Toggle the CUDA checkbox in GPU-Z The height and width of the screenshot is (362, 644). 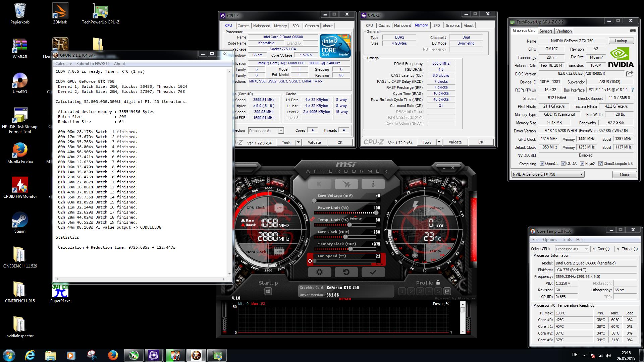(563, 164)
